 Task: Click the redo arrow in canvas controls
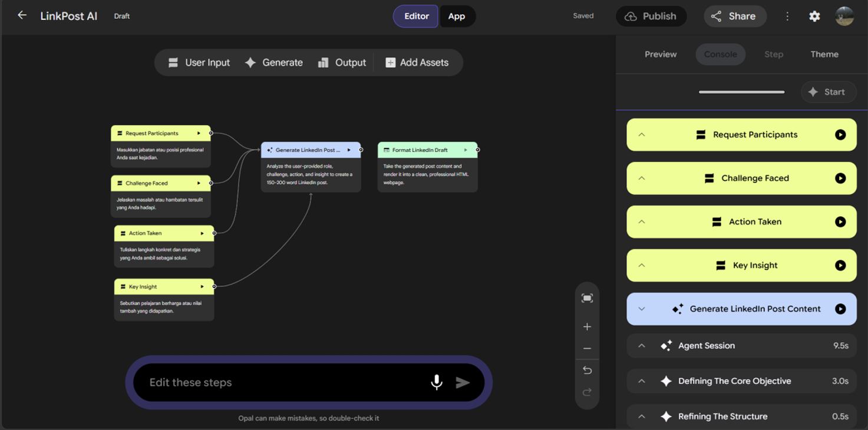pyautogui.click(x=587, y=392)
